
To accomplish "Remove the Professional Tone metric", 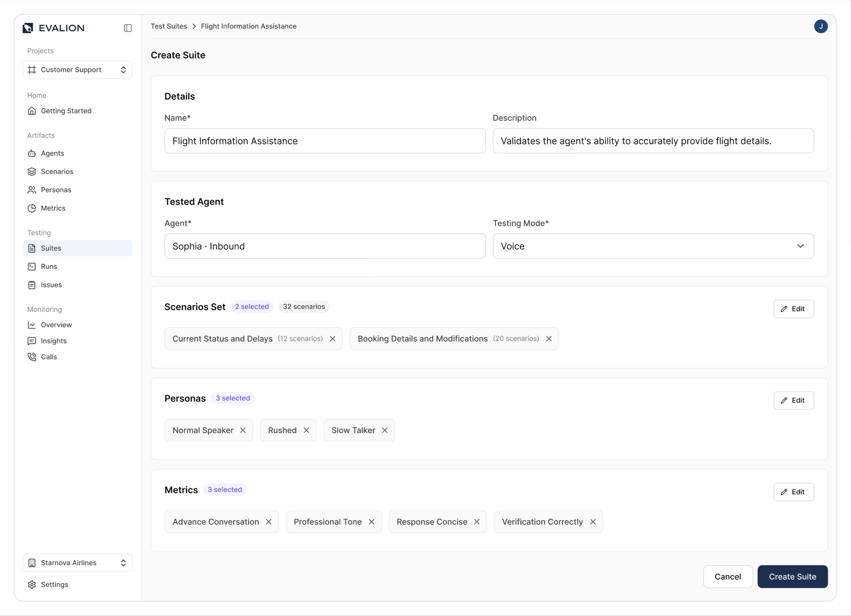I will coord(372,522).
